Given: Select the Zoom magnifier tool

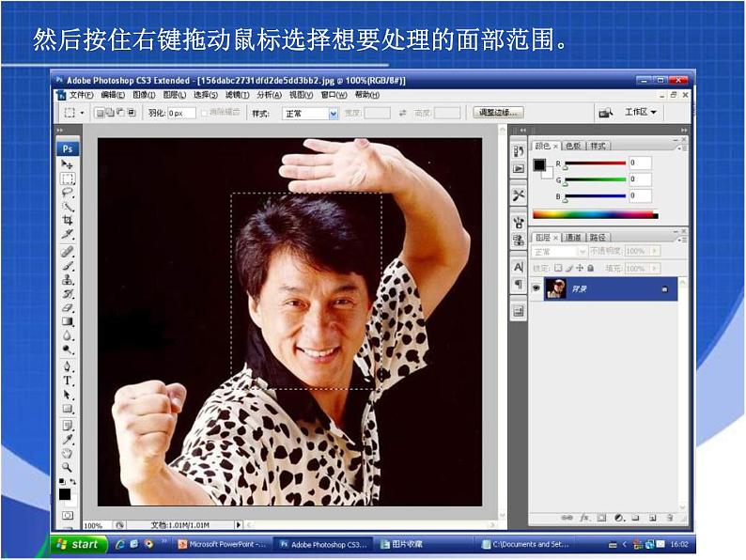Looking at the screenshot, I should point(68,467).
